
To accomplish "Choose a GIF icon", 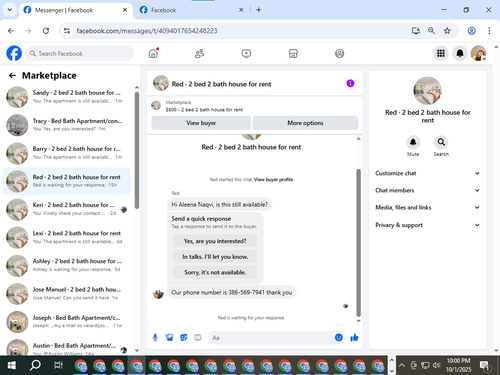I will [198, 338].
